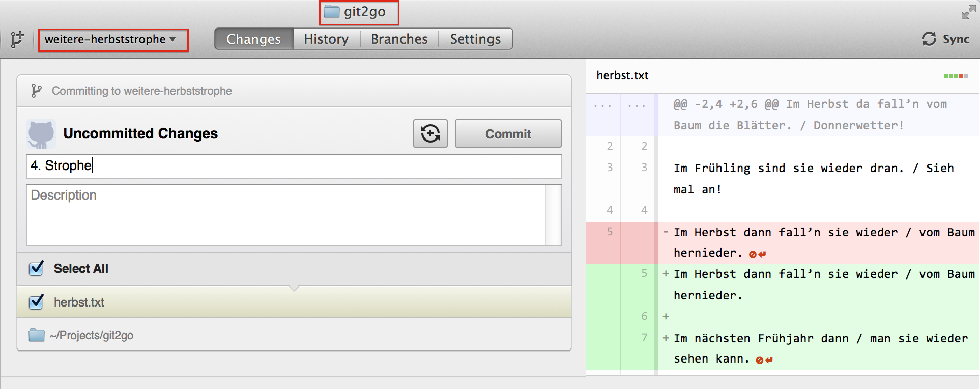Uncheck the herbst.txt file checkbox

pyautogui.click(x=36, y=302)
